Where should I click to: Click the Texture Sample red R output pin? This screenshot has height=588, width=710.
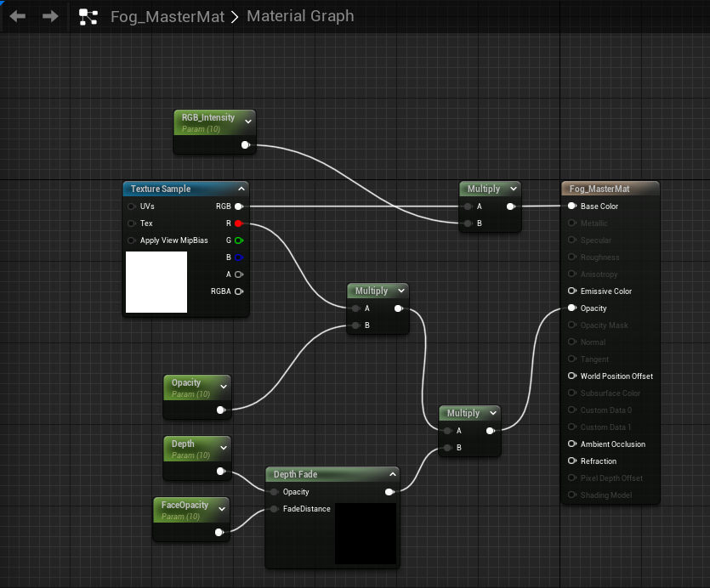coord(238,223)
